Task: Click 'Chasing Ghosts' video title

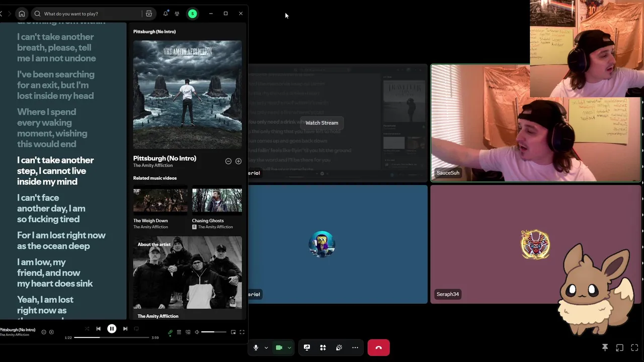Action: click(208, 221)
